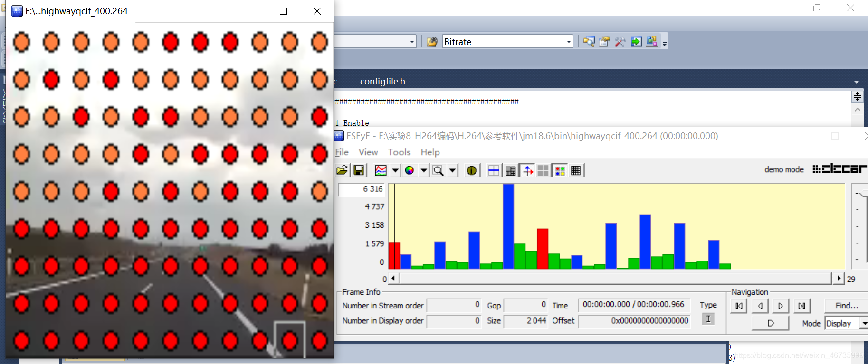Save with the ESEyE floppy disk icon
The width and height of the screenshot is (868, 364).
pos(359,170)
